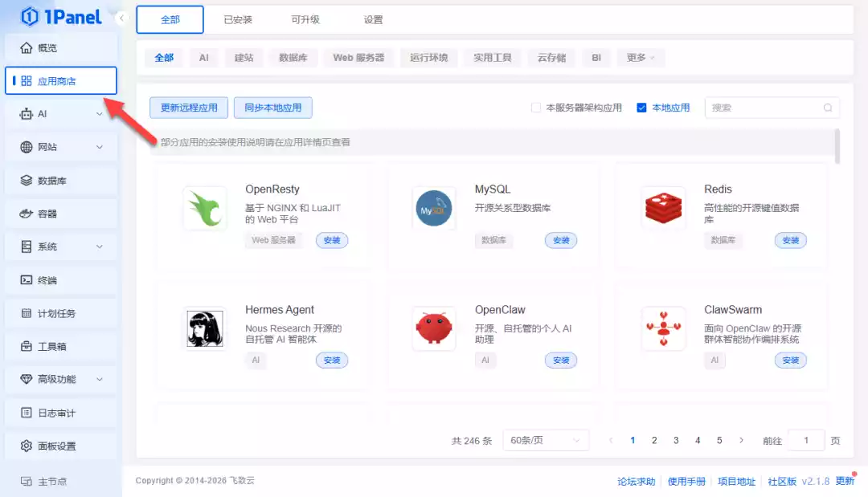This screenshot has width=868, height=497.
Task: Switch to the 已安装 tab
Action: (237, 20)
